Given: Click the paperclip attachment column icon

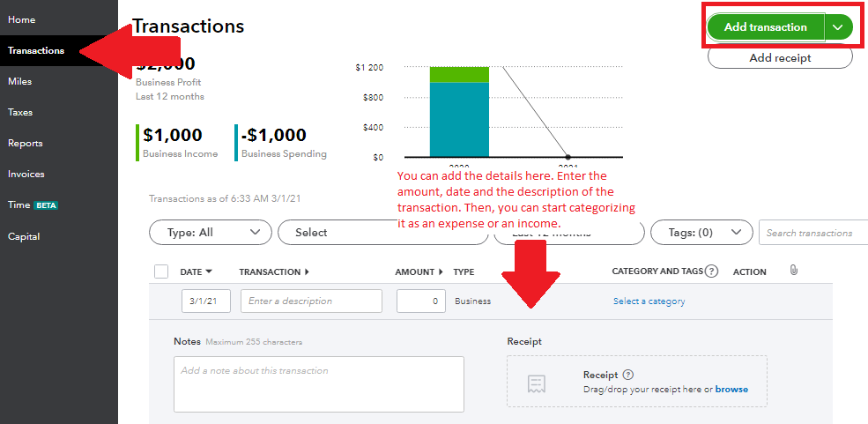Looking at the screenshot, I should pos(793,271).
